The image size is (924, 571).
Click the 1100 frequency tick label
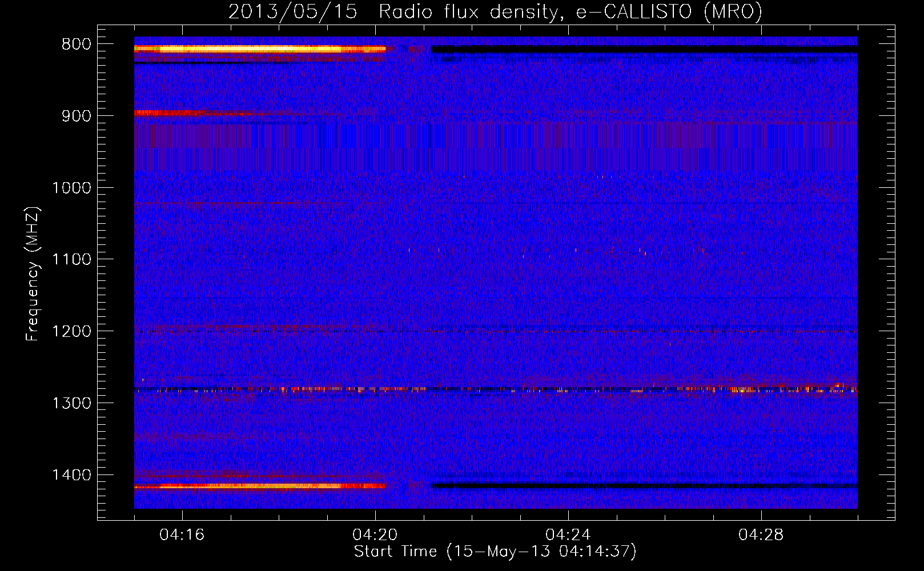coord(71,260)
